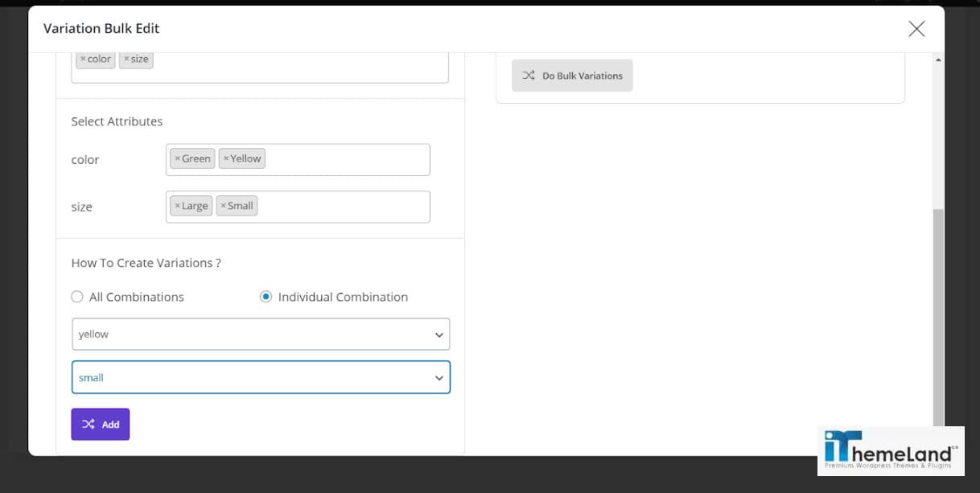
Task: Click inside the color attributes input field
Action: click(346, 160)
